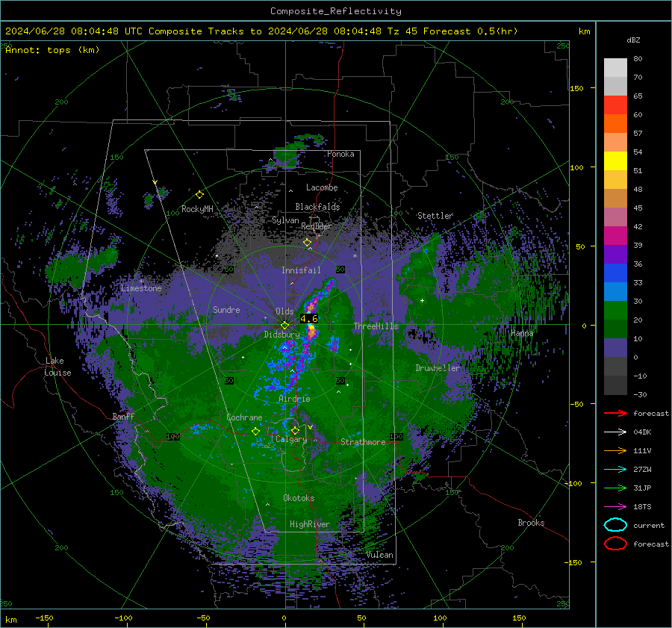Select the red forecast ellipse icon
The image size is (672, 628).
tap(615, 544)
